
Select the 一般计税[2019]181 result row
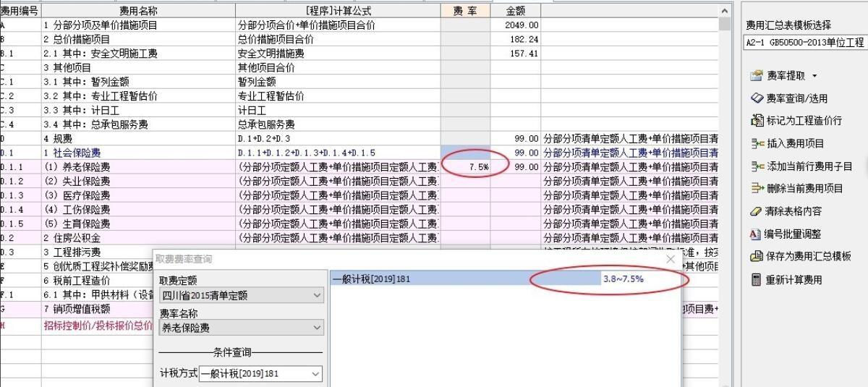[x=505, y=278]
